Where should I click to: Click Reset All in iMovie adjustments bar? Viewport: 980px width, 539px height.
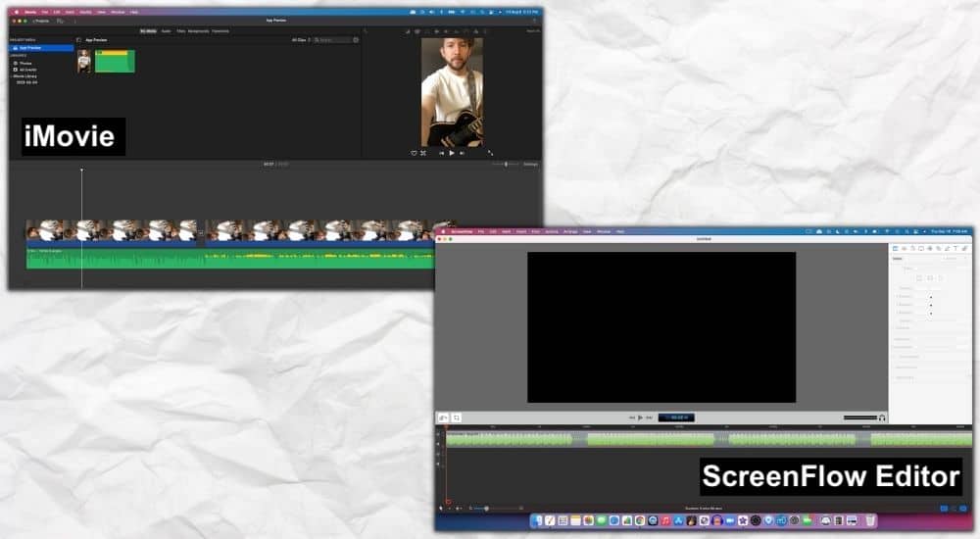point(533,31)
